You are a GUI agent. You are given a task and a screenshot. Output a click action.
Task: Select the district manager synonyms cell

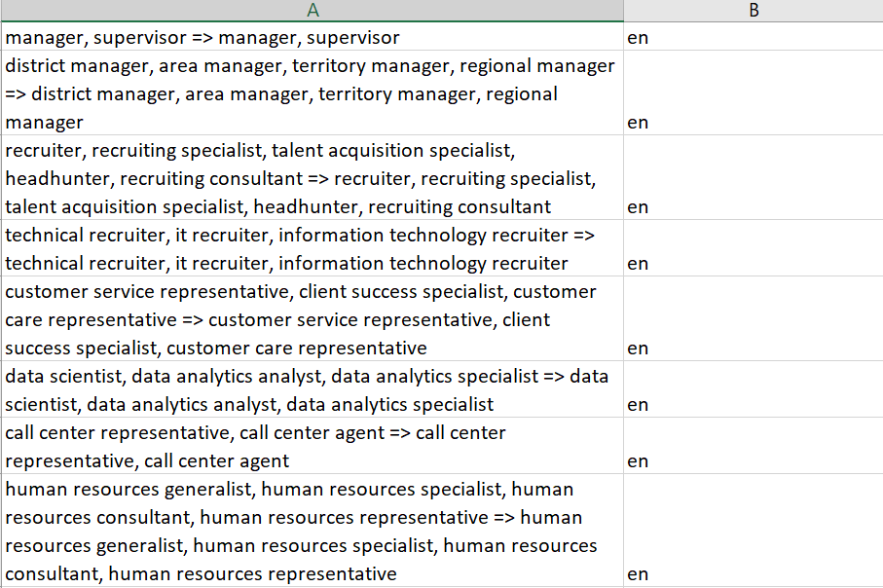[312, 92]
